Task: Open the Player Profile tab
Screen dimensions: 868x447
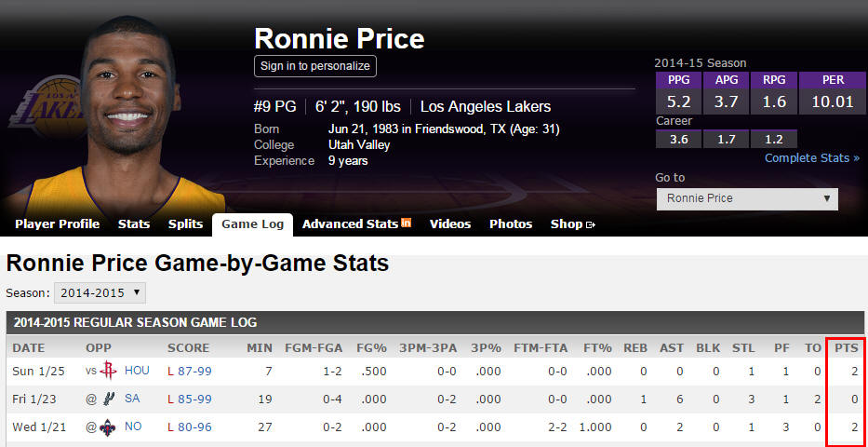Action: [x=57, y=224]
